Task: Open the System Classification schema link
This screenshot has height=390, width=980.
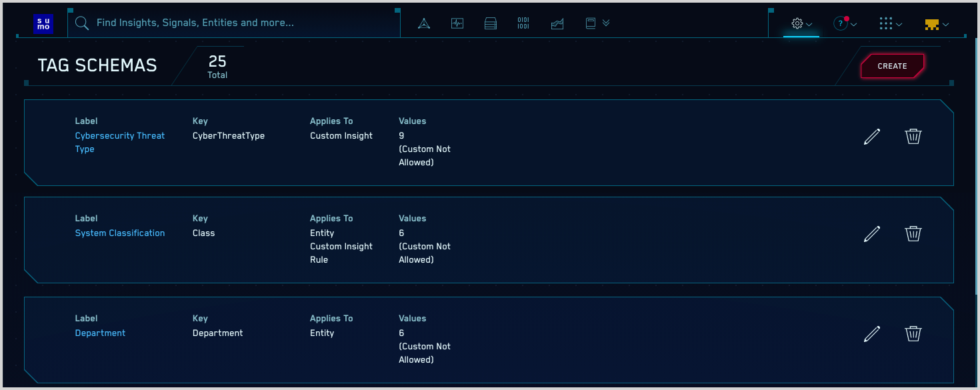Action: pyautogui.click(x=120, y=233)
